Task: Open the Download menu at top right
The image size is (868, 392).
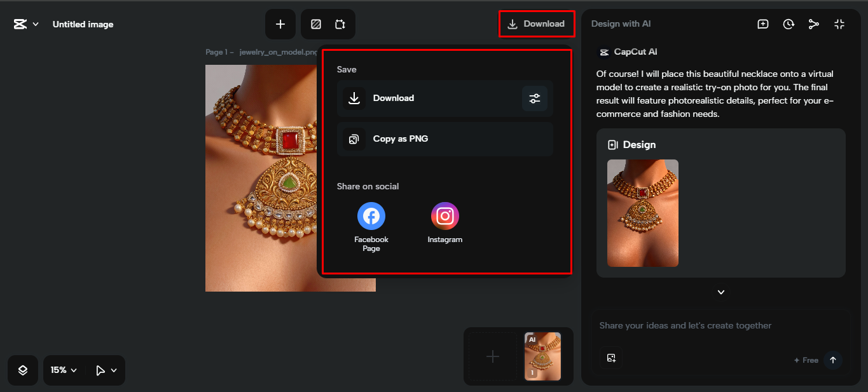Action: (x=536, y=24)
